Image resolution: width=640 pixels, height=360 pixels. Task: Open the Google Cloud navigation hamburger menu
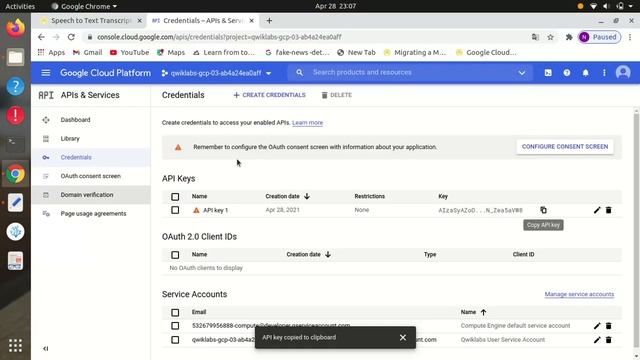click(46, 73)
